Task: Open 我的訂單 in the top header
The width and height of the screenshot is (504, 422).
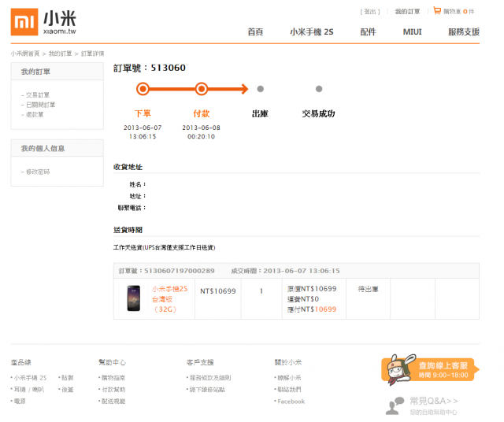Action: coord(408,12)
